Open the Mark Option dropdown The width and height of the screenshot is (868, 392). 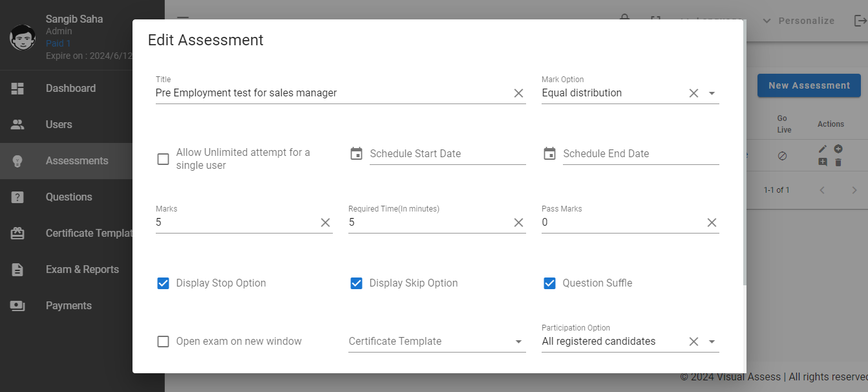pos(712,93)
